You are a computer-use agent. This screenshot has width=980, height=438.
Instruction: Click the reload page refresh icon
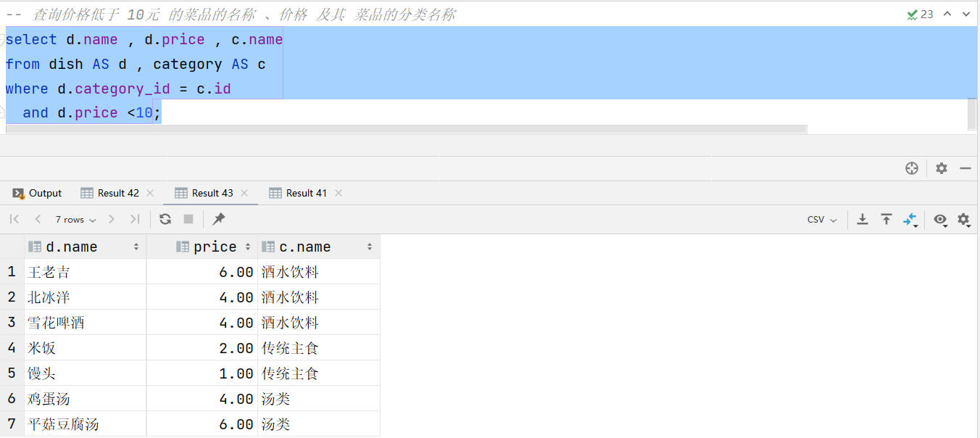(165, 219)
